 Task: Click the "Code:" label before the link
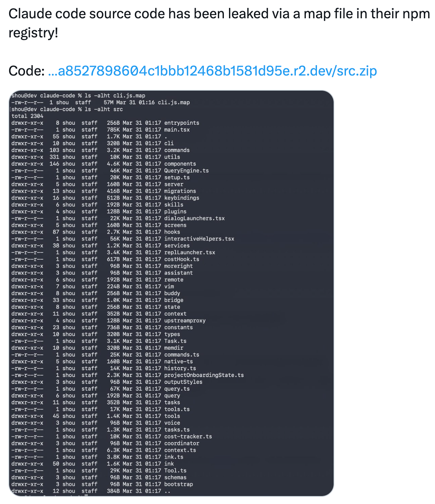[x=26, y=71]
